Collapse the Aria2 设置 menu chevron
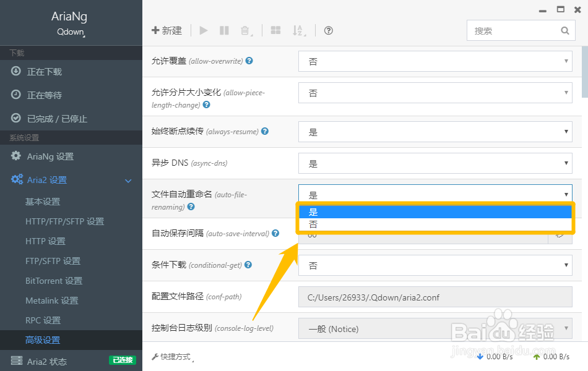The width and height of the screenshot is (588, 371). [x=128, y=181]
